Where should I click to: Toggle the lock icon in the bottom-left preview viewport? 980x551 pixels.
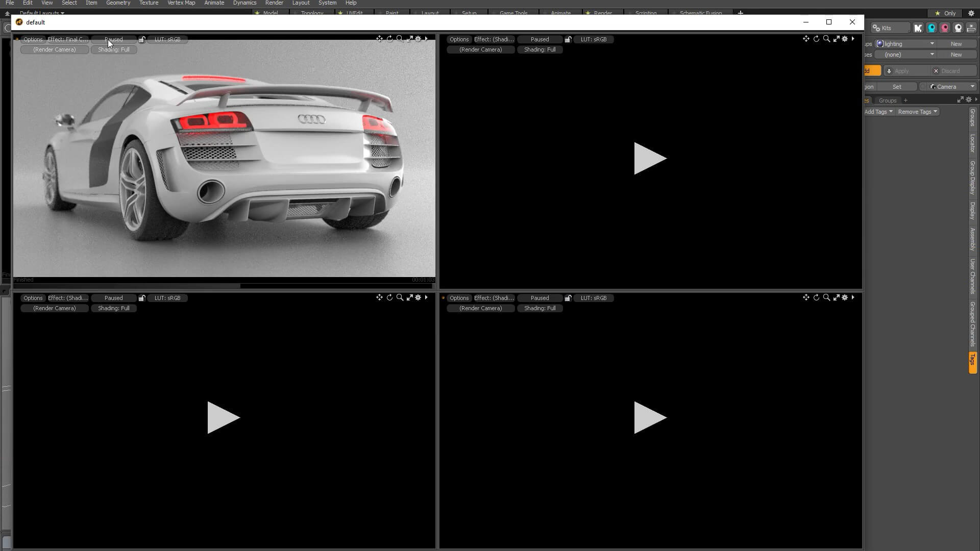pyautogui.click(x=142, y=298)
